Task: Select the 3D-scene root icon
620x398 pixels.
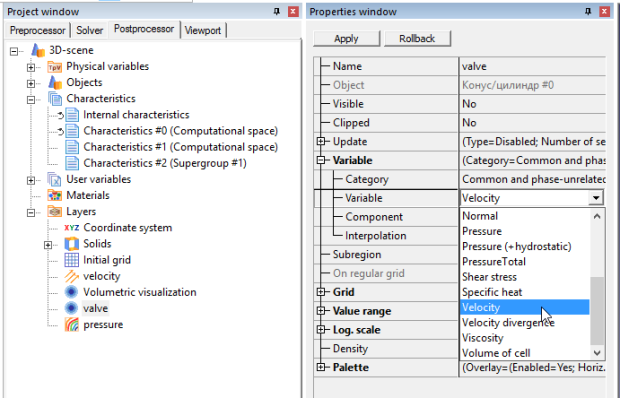Action: click(x=38, y=50)
